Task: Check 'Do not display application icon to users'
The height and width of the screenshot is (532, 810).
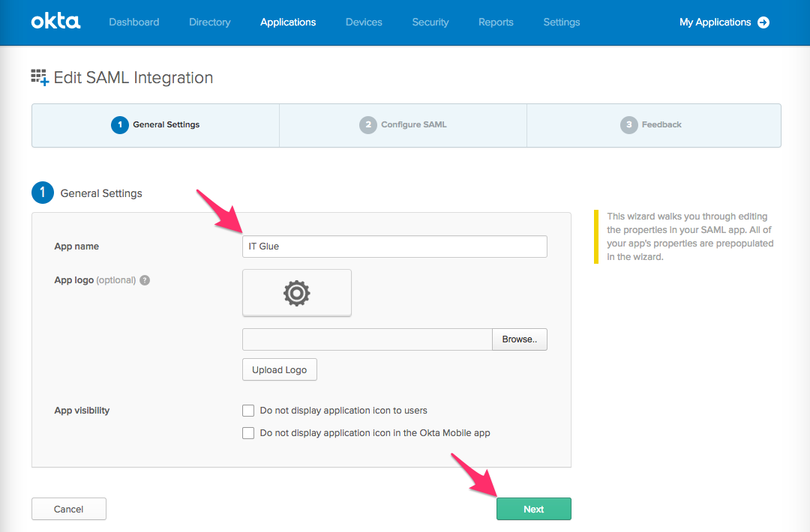Action: pos(248,410)
